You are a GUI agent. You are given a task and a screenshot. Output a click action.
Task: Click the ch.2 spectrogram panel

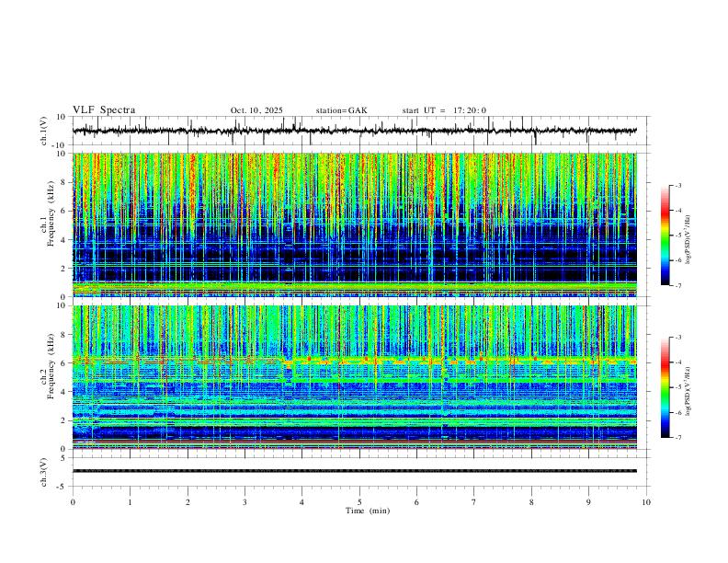pos(354,377)
